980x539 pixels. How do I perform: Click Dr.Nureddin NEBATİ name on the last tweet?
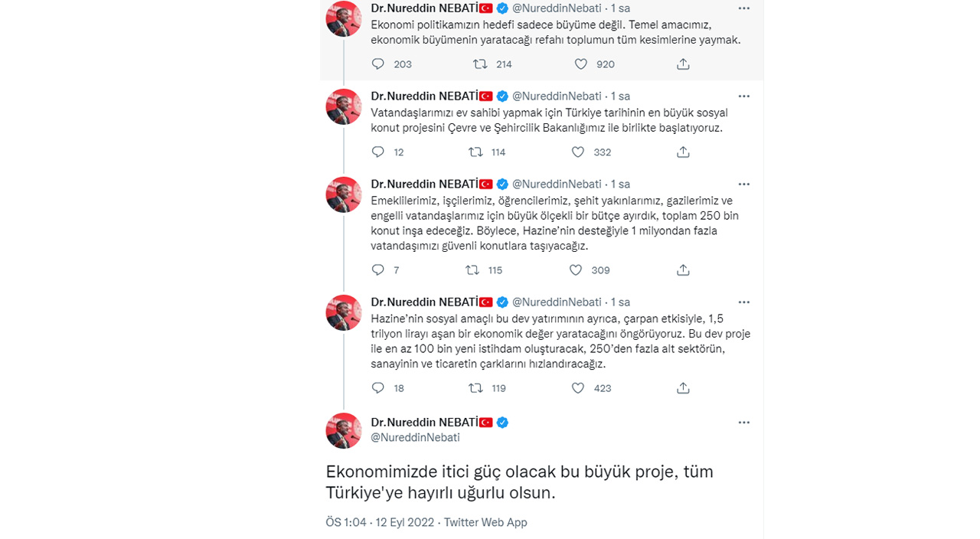point(426,422)
